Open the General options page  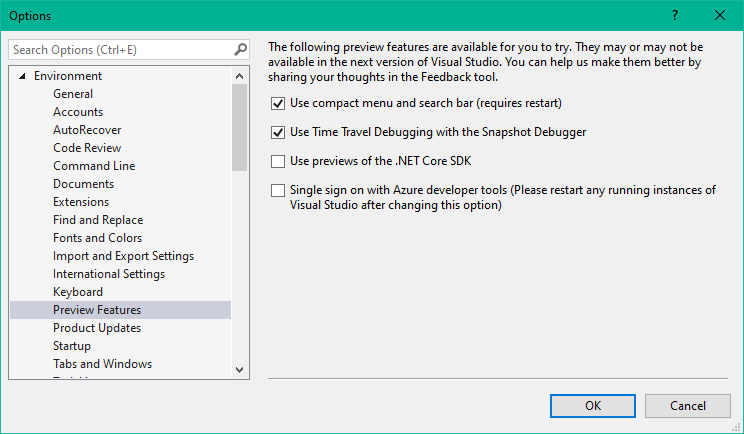point(73,94)
